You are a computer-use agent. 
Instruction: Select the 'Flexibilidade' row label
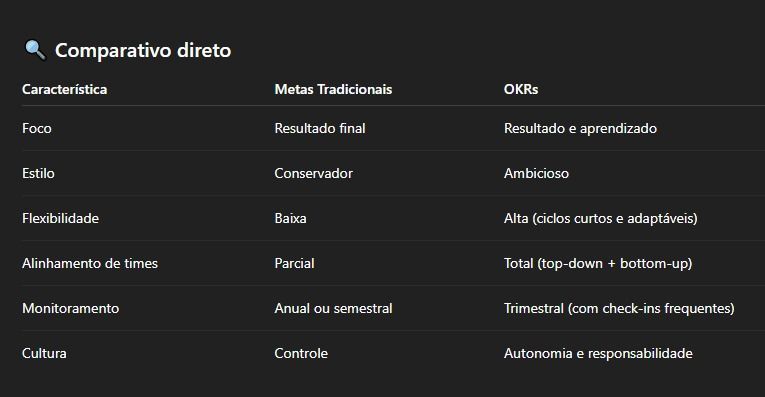click(x=60, y=218)
